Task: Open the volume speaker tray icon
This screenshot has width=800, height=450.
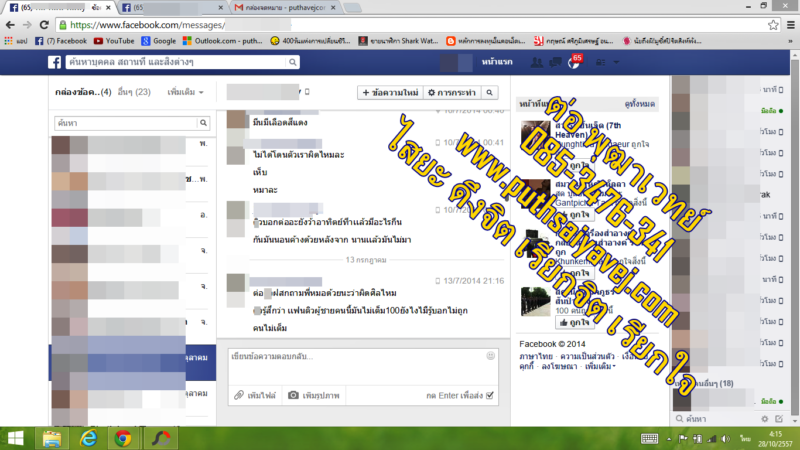Action: pos(726,439)
